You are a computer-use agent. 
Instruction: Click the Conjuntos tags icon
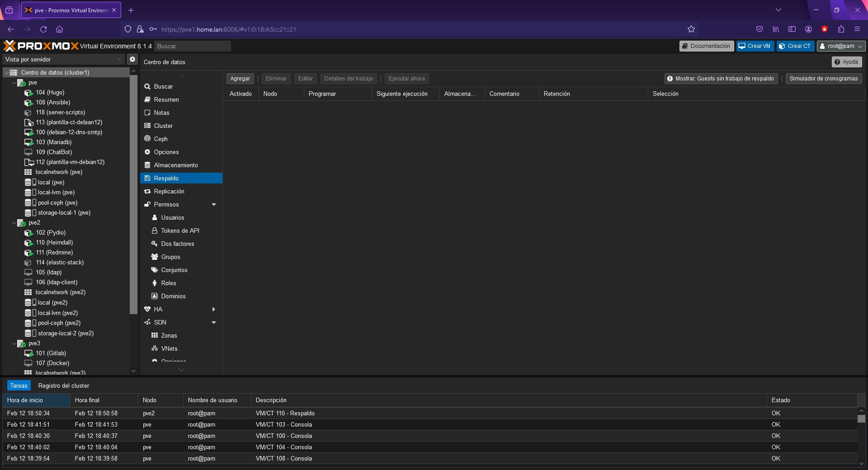click(155, 270)
